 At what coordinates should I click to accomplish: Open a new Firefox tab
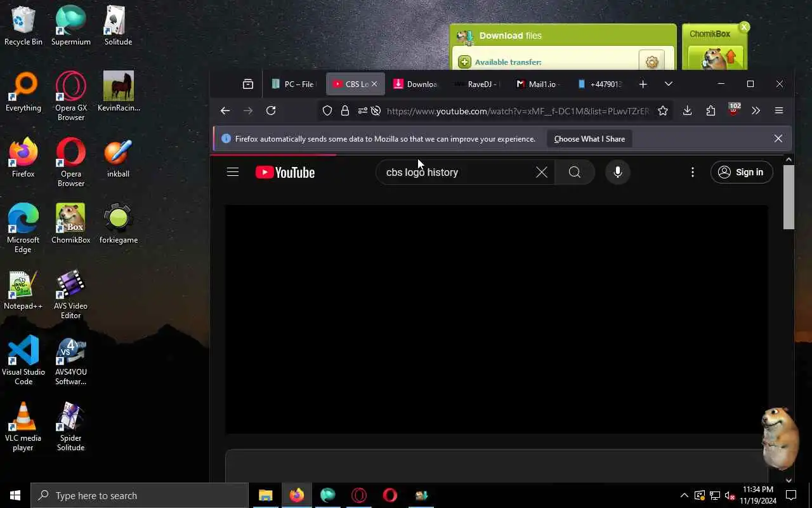pos(643,84)
